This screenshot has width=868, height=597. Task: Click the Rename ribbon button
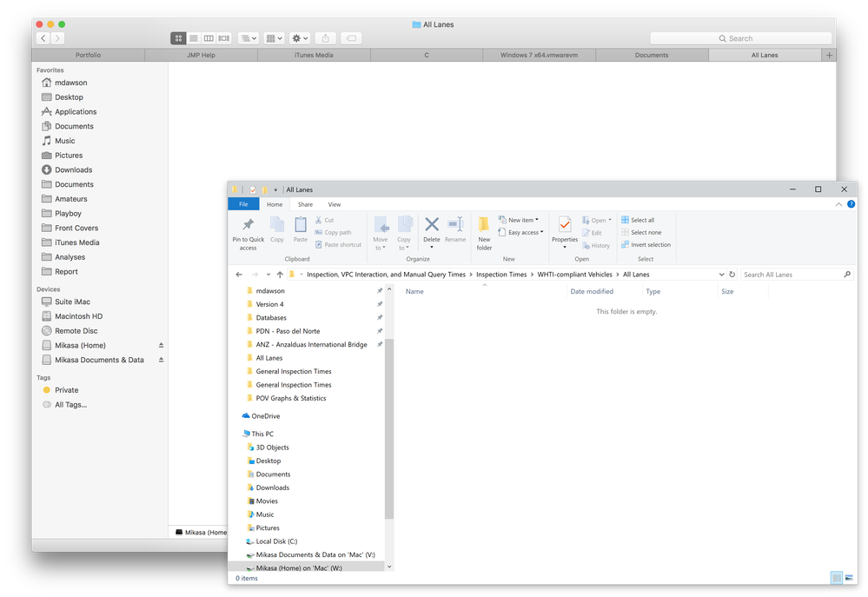pyautogui.click(x=455, y=229)
